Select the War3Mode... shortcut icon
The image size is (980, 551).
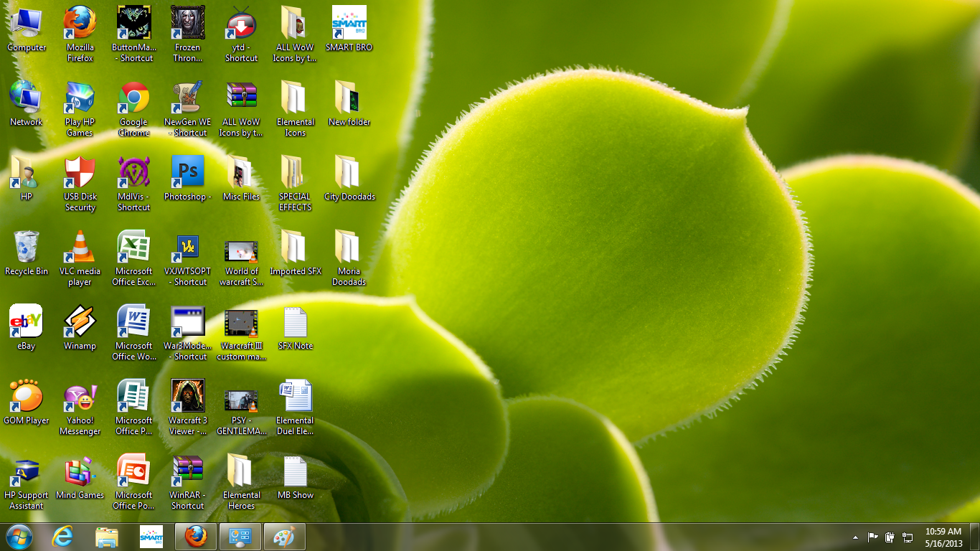(x=188, y=332)
